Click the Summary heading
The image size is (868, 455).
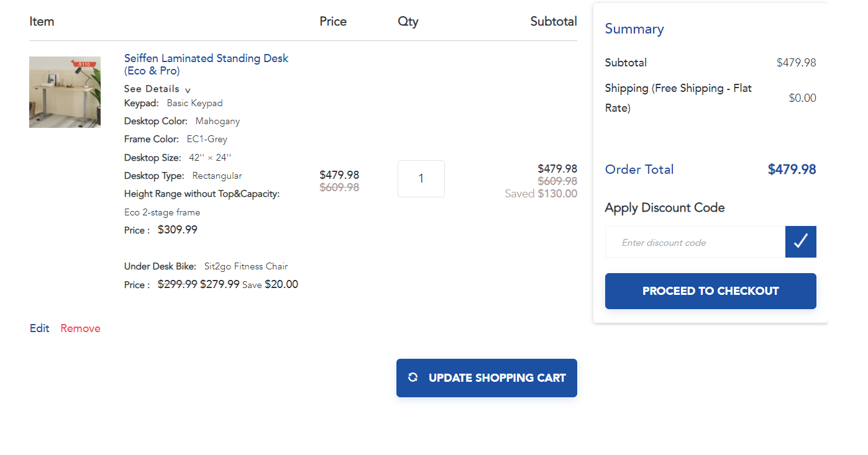coord(634,29)
